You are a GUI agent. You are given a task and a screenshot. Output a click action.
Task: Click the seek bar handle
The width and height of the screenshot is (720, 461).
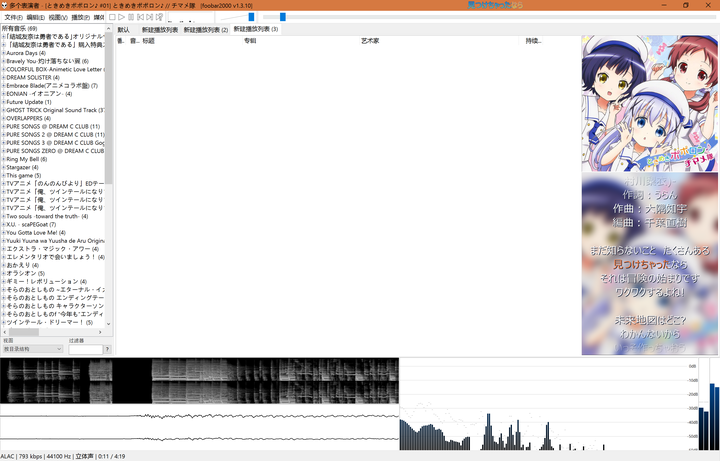click(283, 17)
